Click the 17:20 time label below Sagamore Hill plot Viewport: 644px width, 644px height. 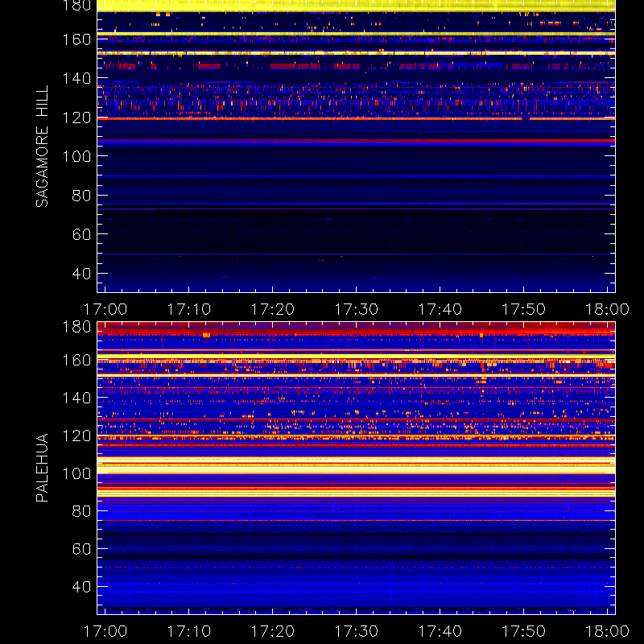coord(273,309)
